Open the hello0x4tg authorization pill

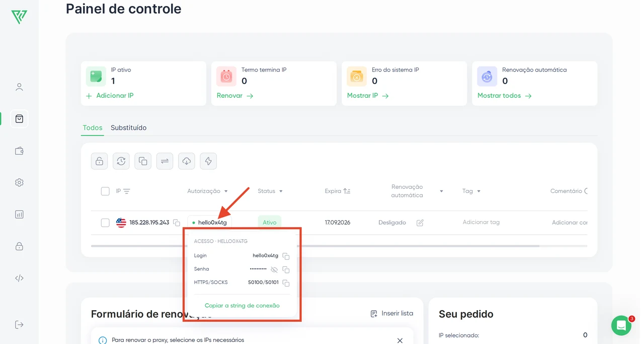point(210,223)
